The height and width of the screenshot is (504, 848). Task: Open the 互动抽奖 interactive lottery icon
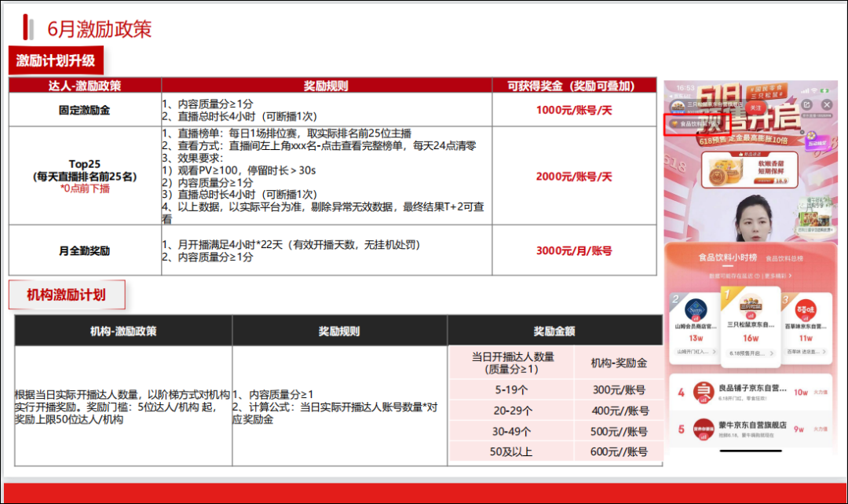(x=811, y=139)
